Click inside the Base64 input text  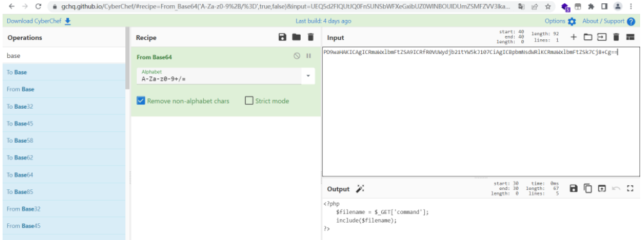(x=470, y=52)
